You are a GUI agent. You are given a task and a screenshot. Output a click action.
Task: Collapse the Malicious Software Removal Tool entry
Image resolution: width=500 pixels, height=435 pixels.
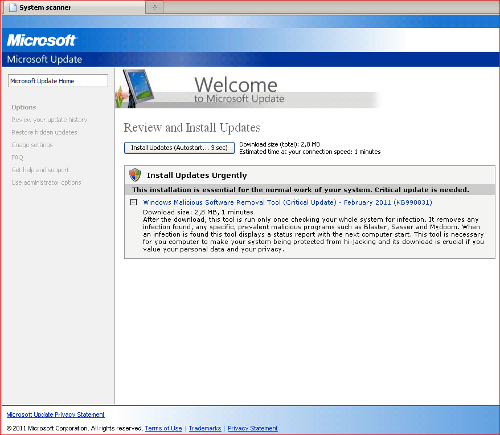[133, 202]
